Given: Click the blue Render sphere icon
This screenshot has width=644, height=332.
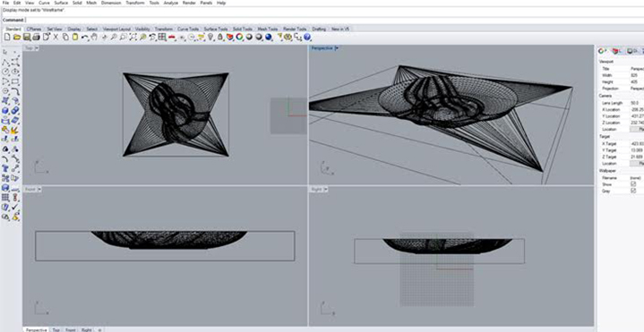Looking at the screenshot, I should [268, 37].
